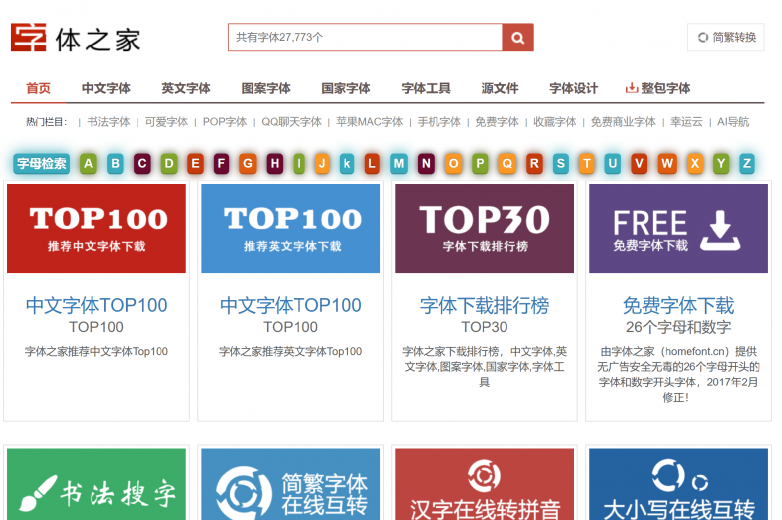Click the 免费商业字体 link

(x=623, y=122)
